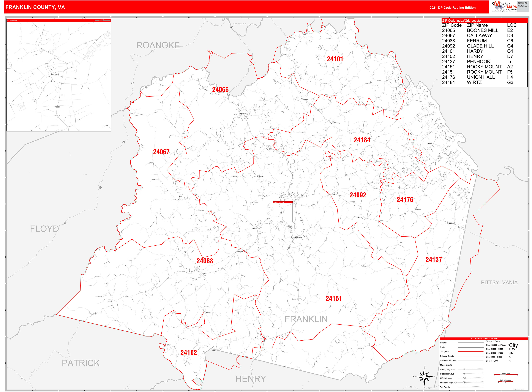Click the LOC column header
This screenshot has width=532, height=392.
[512, 25]
